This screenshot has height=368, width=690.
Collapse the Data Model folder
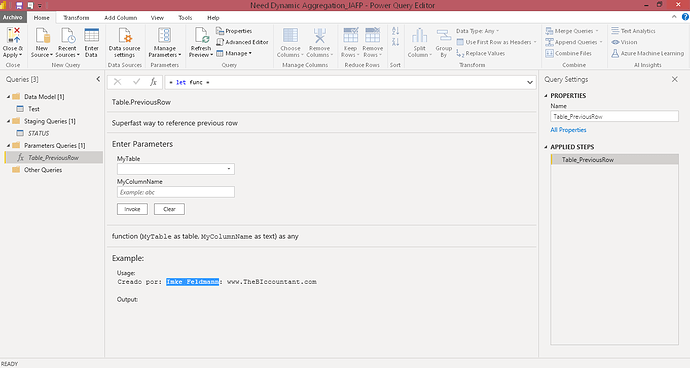[8, 97]
